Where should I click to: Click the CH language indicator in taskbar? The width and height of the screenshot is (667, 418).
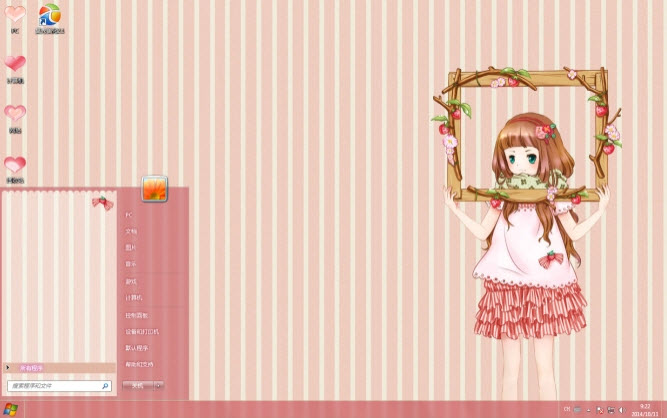[567, 409]
